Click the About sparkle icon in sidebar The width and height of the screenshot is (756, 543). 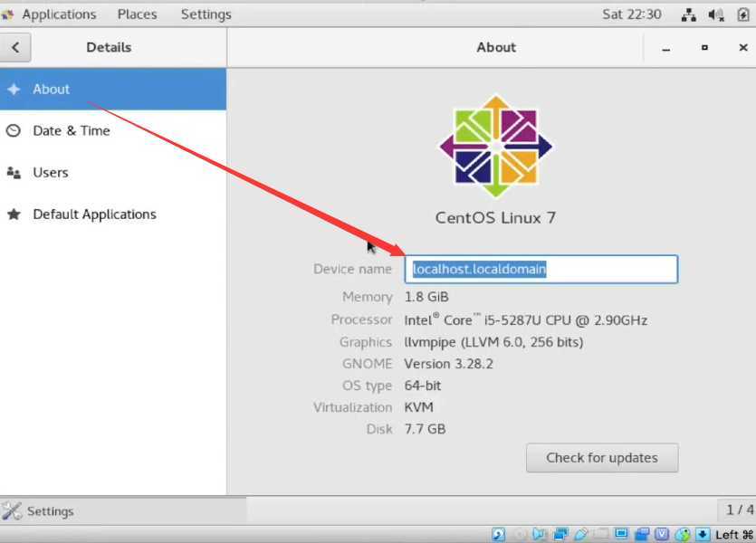click(x=14, y=89)
